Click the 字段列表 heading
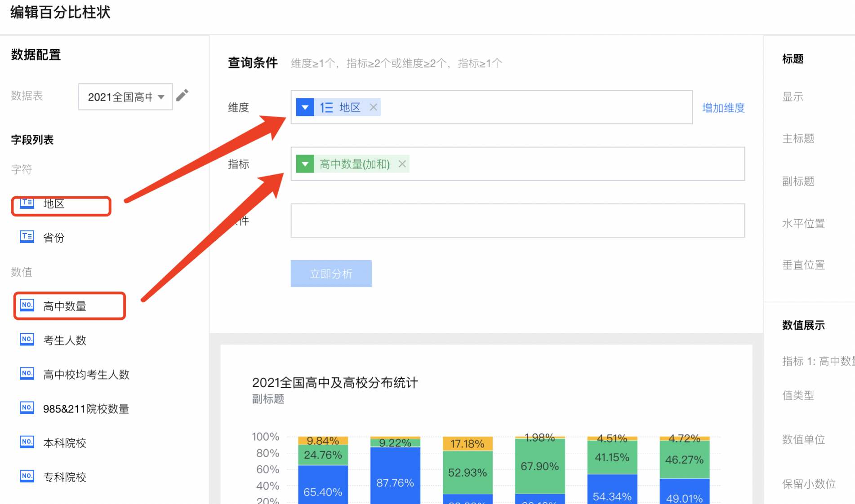Viewport: 855px width, 504px height. (32, 140)
